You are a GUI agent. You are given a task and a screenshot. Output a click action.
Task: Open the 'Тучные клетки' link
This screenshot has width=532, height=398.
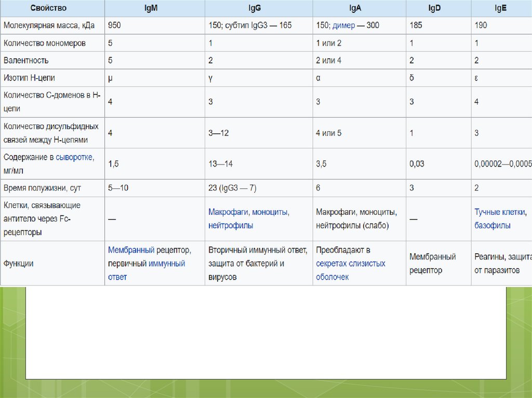(x=499, y=212)
